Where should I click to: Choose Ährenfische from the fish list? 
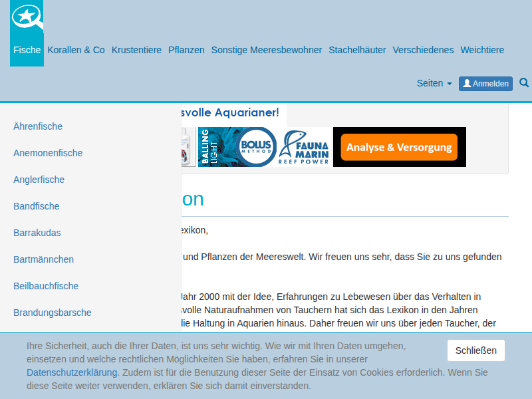(38, 126)
